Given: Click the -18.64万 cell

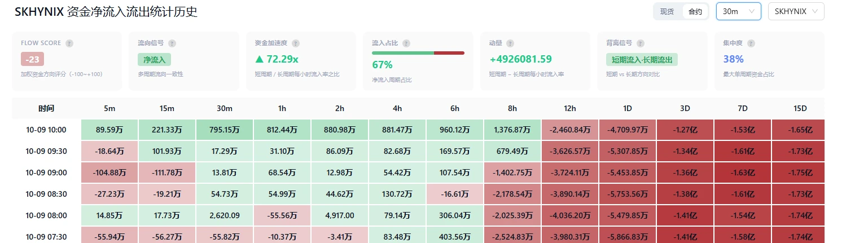Looking at the screenshot, I should point(109,151).
